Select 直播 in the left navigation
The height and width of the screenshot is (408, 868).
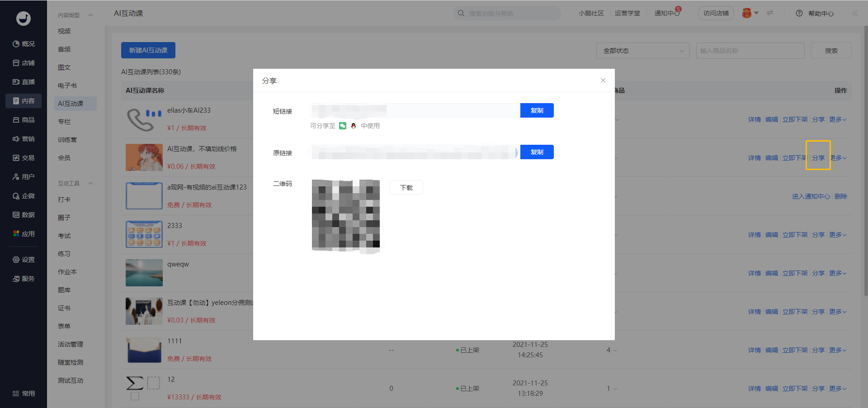[x=24, y=82]
